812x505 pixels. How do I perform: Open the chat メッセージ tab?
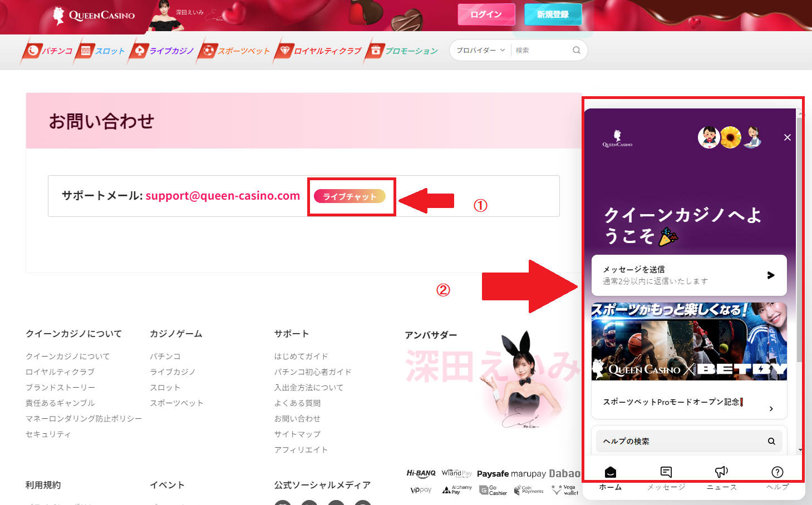click(666, 478)
